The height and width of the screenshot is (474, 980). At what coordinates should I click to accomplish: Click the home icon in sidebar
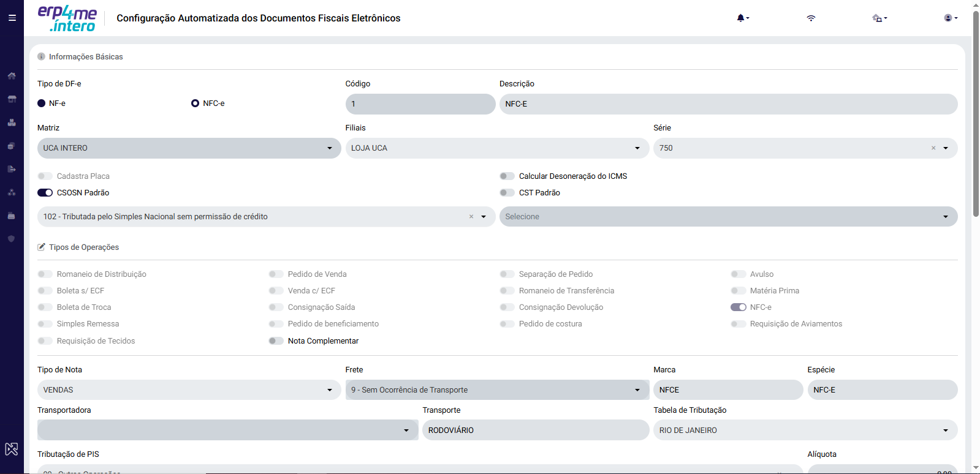(x=12, y=76)
